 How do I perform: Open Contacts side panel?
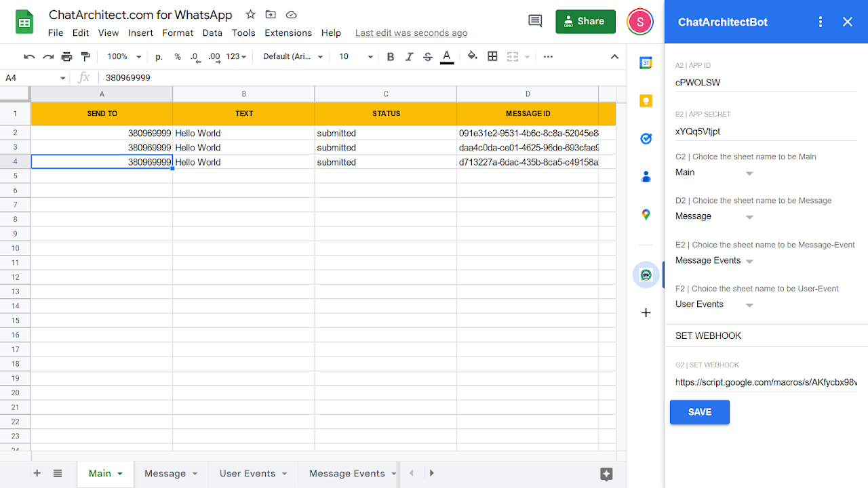pos(646,177)
